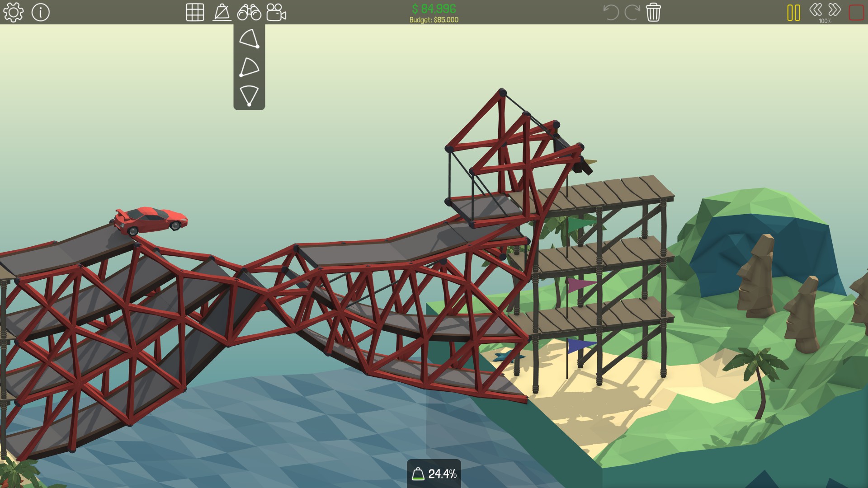The image size is (868, 488).
Task: Select the middle view angle option
Action: click(x=249, y=67)
